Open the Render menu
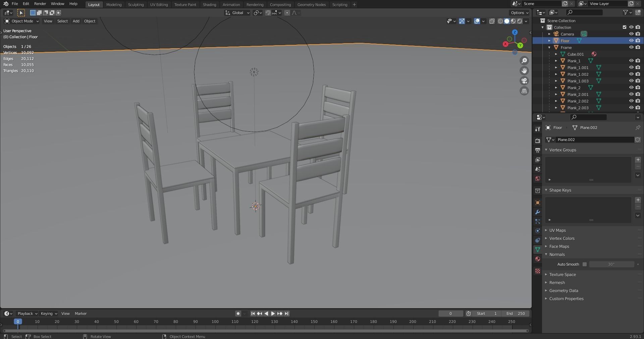This screenshot has height=339, width=644. pyautogui.click(x=40, y=4)
